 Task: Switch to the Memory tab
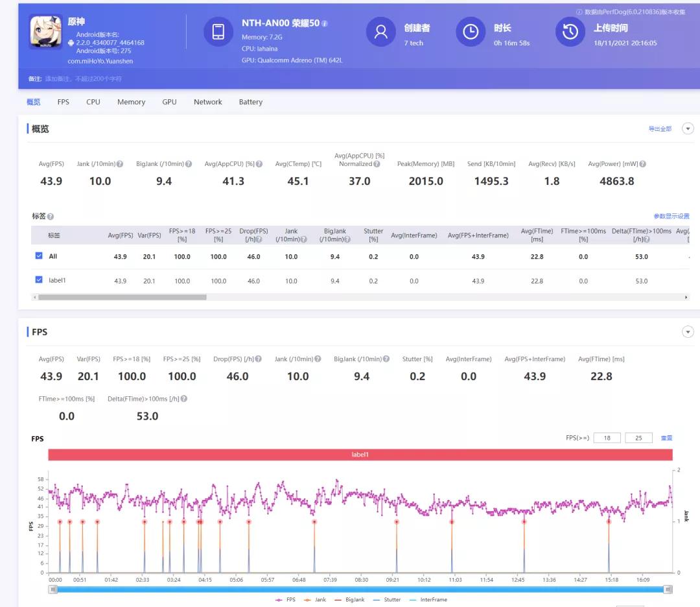click(131, 102)
